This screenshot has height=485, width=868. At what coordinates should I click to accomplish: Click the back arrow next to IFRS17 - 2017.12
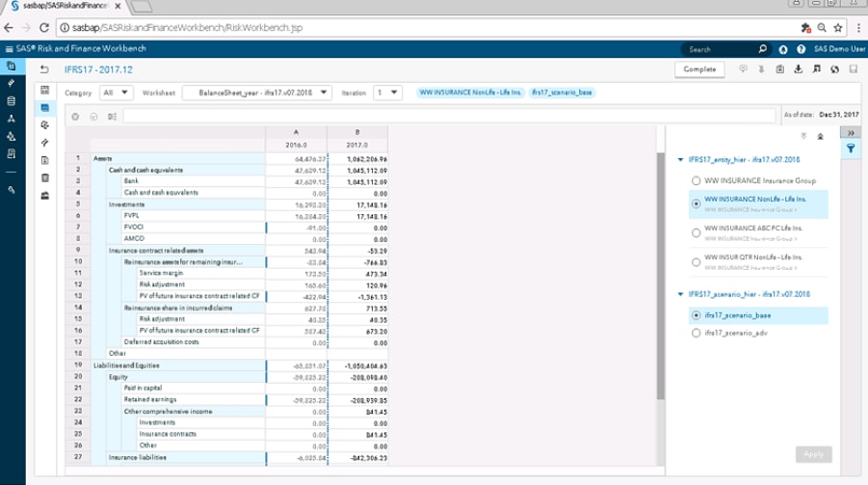[44, 69]
